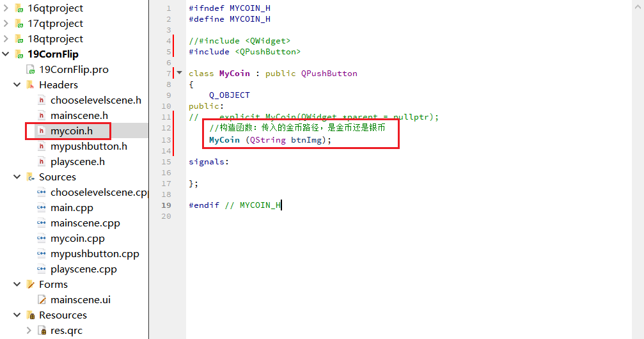Open mainscene.h header file

point(79,116)
